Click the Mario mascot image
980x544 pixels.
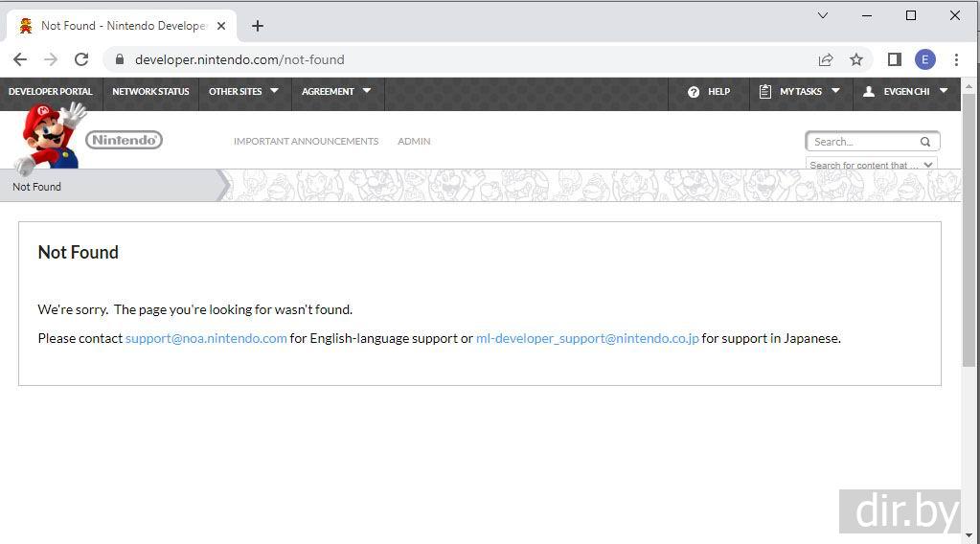pos(50,137)
